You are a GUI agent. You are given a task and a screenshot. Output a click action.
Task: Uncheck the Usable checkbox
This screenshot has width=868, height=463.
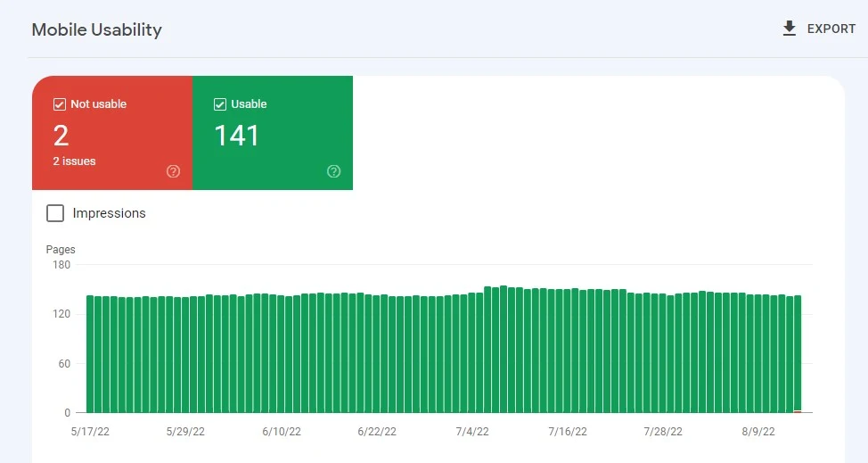220,104
